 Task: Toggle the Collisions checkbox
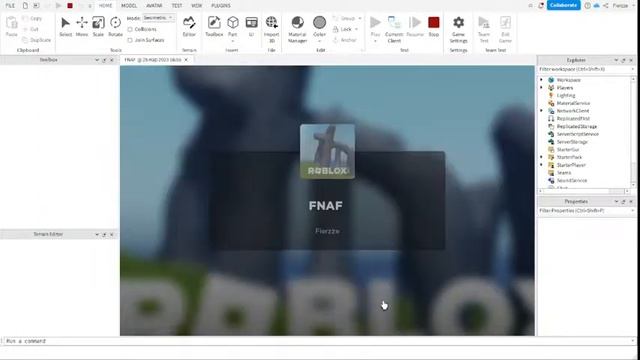[130, 29]
